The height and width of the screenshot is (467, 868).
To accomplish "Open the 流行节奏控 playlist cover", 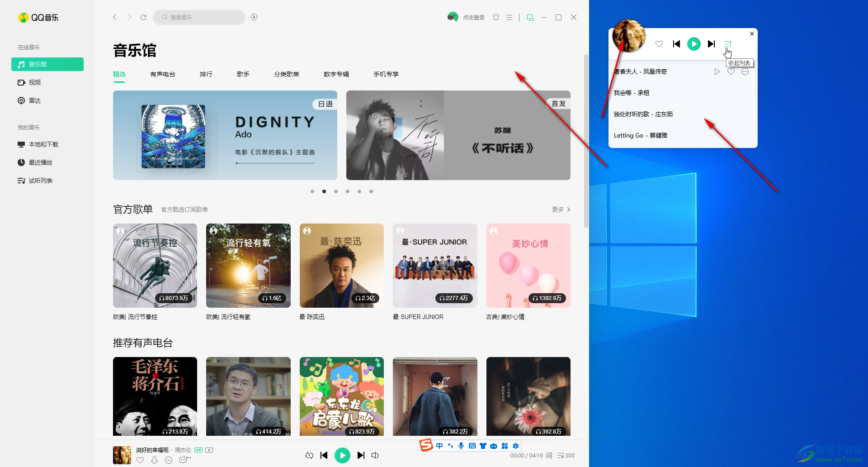I will pyautogui.click(x=155, y=266).
